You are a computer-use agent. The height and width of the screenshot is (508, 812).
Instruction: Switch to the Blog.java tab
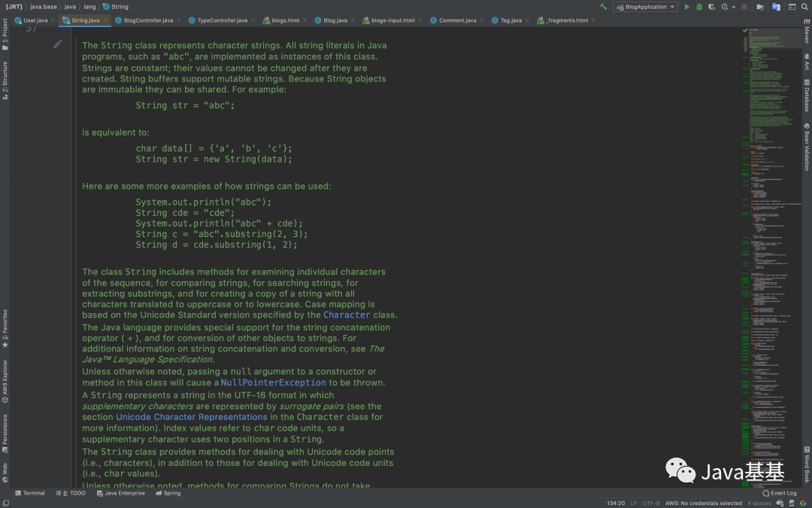(335, 20)
